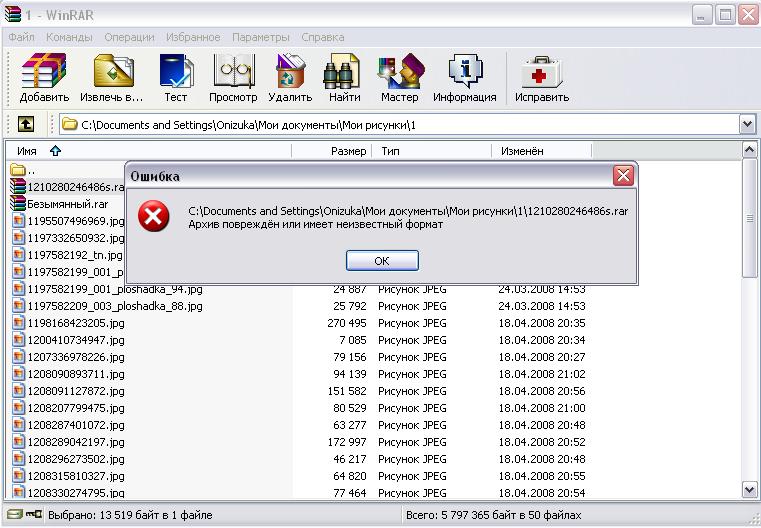Click the Исправить (Repair) icon
This screenshot has width=761, height=528.
pos(541,71)
